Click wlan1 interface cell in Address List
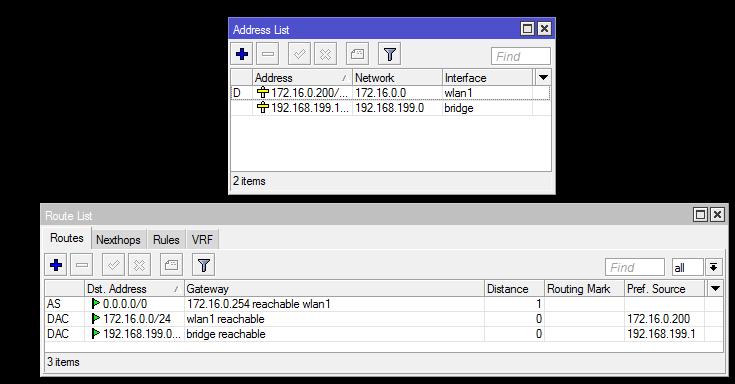 [x=458, y=93]
